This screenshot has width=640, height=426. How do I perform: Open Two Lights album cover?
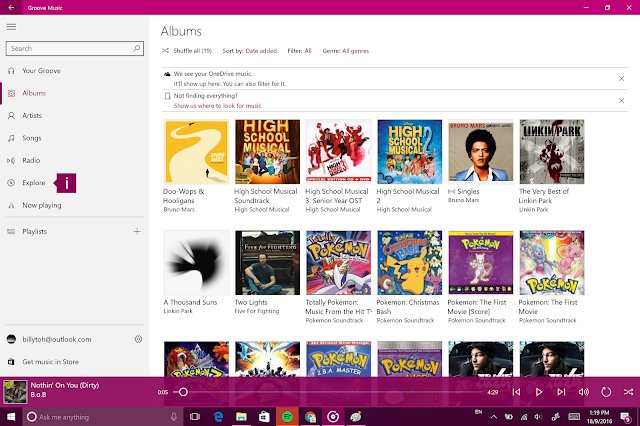(267, 263)
